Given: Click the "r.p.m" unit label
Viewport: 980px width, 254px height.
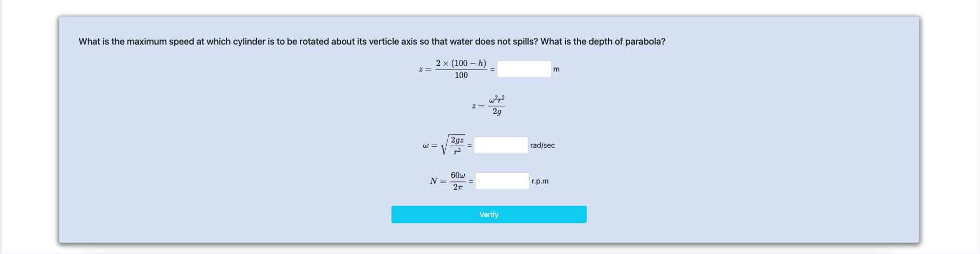Looking at the screenshot, I should pyautogui.click(x=540, y=181).
